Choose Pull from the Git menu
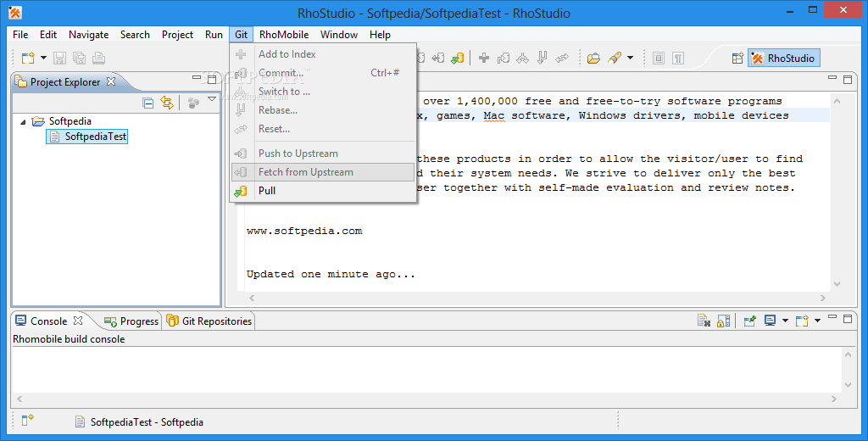 pyautogui.click(x=323, y=191)
